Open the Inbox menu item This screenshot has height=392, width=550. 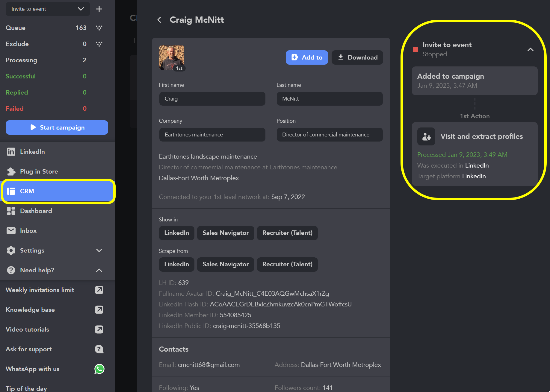pos(28,231)
